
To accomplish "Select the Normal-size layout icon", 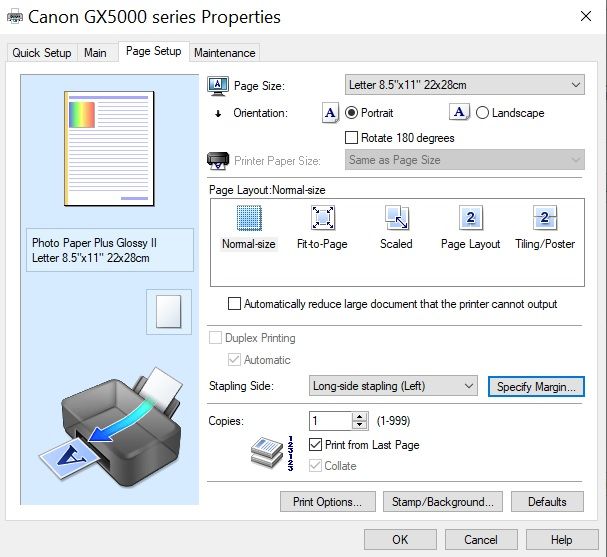I will click(248, 218).
